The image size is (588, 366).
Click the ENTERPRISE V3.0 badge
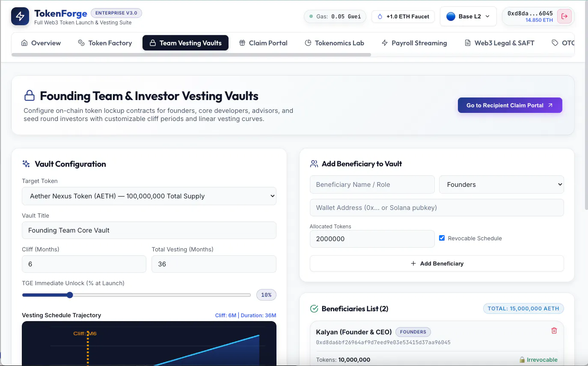(x=116, y=13)
